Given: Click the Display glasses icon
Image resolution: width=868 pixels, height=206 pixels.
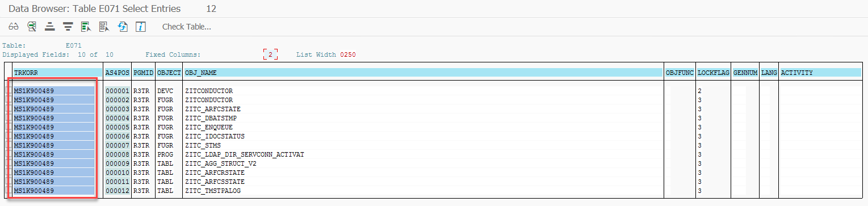Looking at the screenshot, I should click(x=14, y=27).
